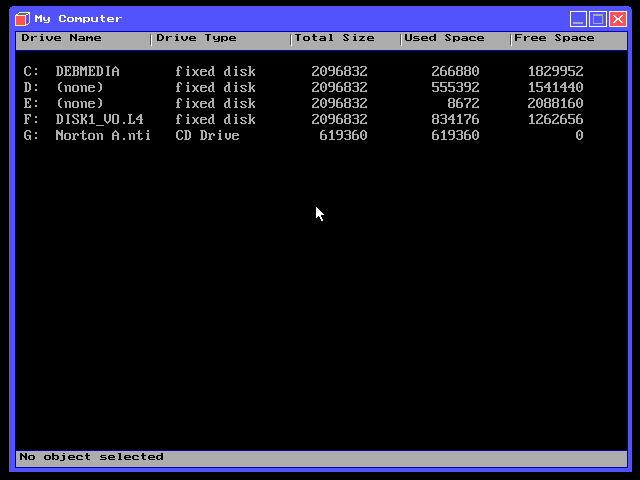The height and width of the screenshot is (480, 640).
Task: Click total size 2096832 in C: row
Action: tap(339, 71)
